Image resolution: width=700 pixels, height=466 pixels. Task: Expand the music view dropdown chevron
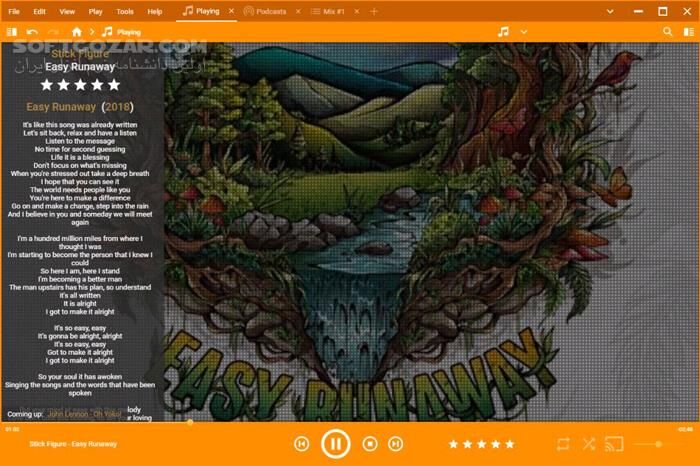pos(524,32)
